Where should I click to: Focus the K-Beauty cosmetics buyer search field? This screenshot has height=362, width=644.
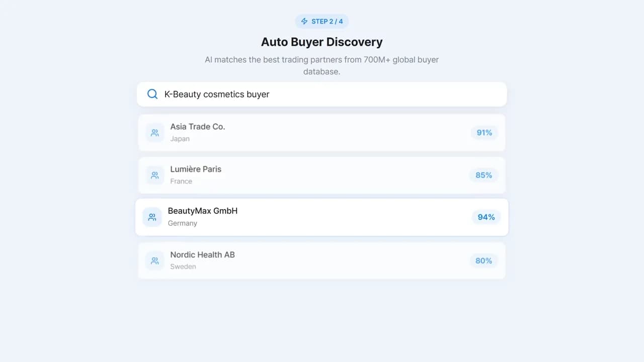point(322,95)
